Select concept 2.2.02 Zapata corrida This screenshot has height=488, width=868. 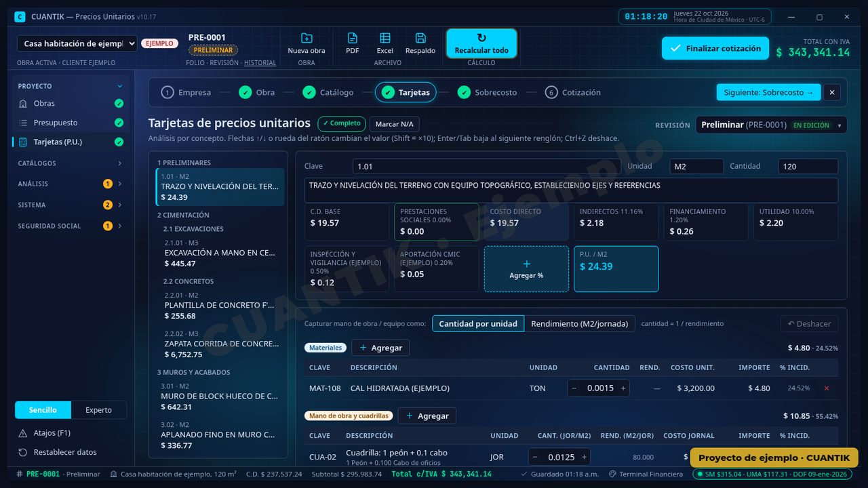coord(220,344)
